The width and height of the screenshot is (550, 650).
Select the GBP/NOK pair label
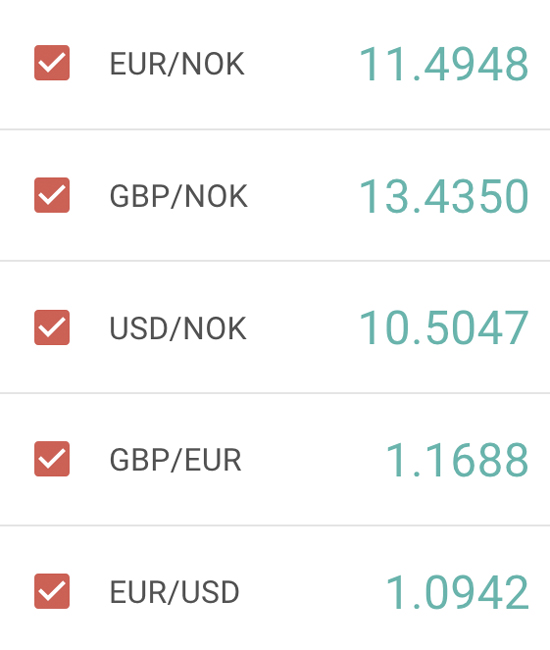179,196
